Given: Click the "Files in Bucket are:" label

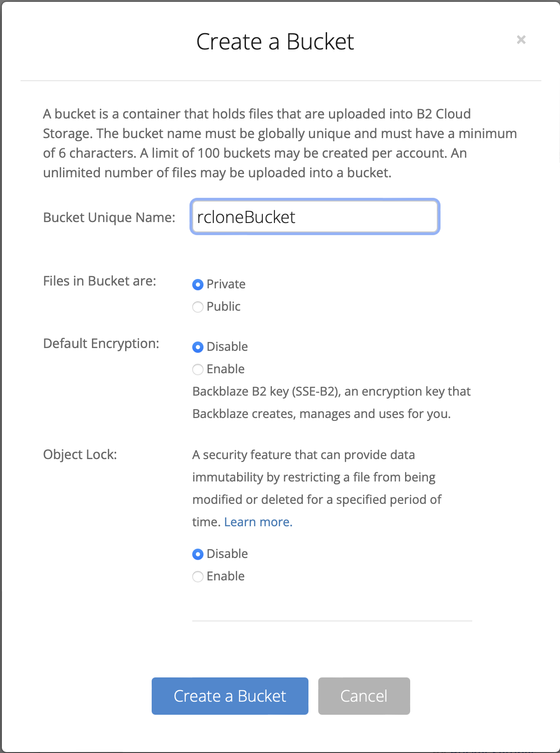Looking at the screenshot, I should click(x=99, y=281).
